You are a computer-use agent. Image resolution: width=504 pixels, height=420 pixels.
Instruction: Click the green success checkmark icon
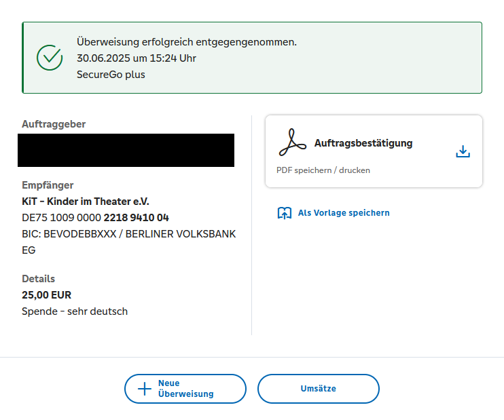coord(50,58)
